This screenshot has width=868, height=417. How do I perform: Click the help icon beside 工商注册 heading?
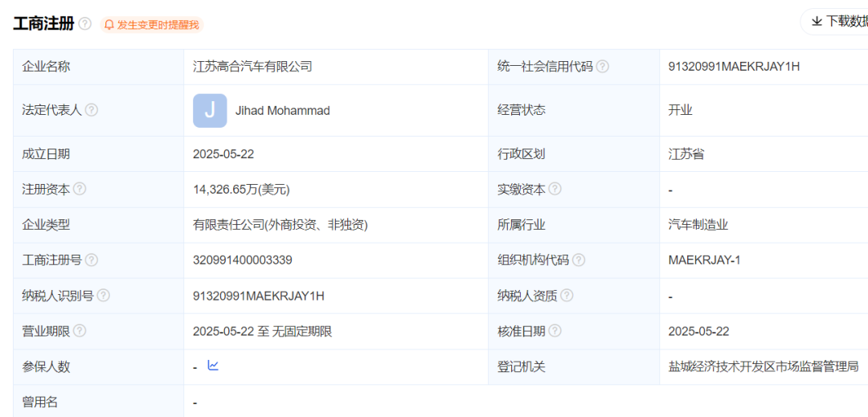85,24
